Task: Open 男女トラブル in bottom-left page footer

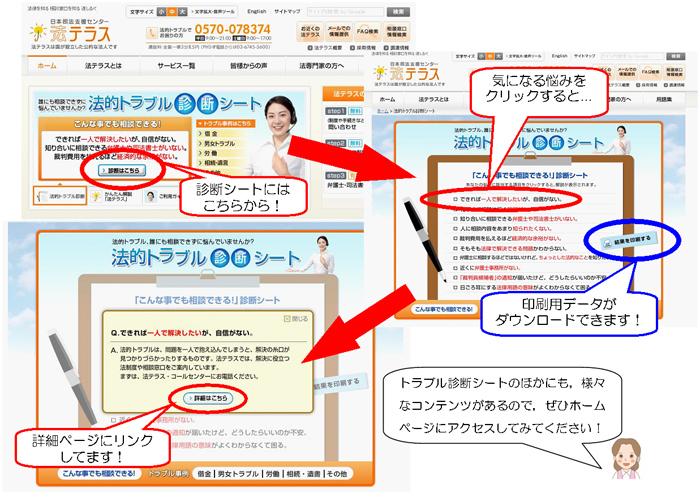Action: coord(238,474)
